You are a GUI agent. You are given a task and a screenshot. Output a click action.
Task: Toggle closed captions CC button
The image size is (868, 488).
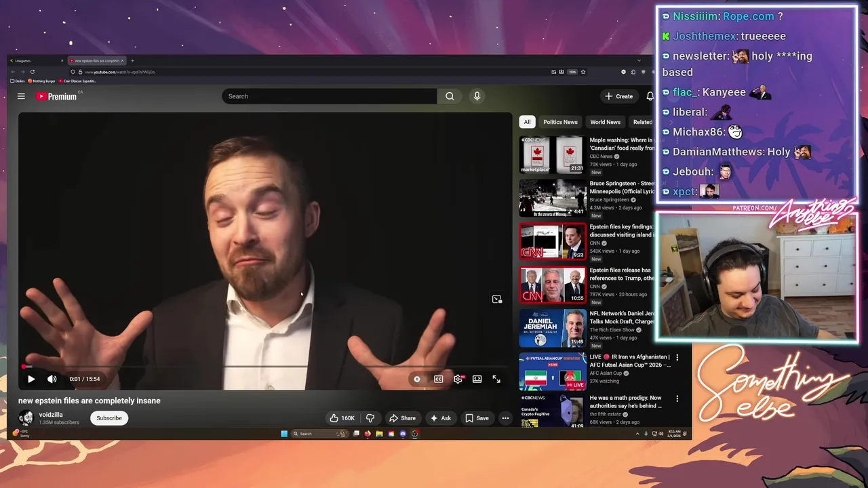click(x=439, y=379)
